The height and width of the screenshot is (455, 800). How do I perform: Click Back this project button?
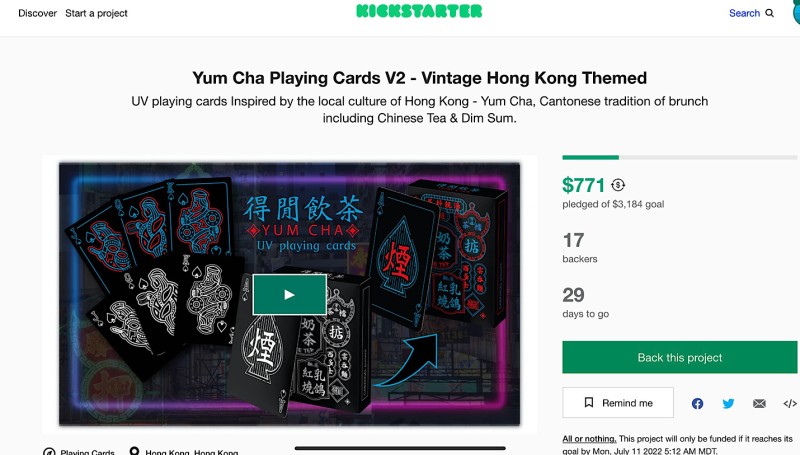tap(680, 357)
